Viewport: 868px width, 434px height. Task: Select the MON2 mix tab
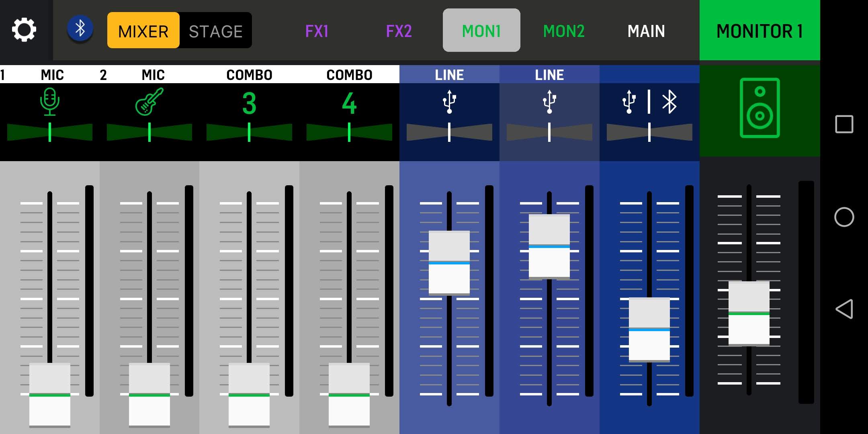coord(563,31)
